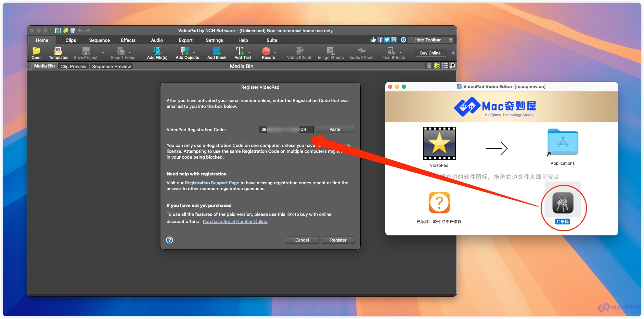This screenshot has width=644, height=319.
Task: Show more toolbar items via double chevron
Action: (453, 53)
